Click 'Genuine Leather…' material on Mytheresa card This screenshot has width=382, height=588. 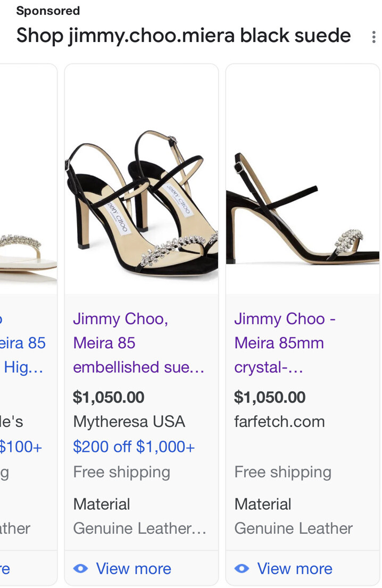(139, 528)
